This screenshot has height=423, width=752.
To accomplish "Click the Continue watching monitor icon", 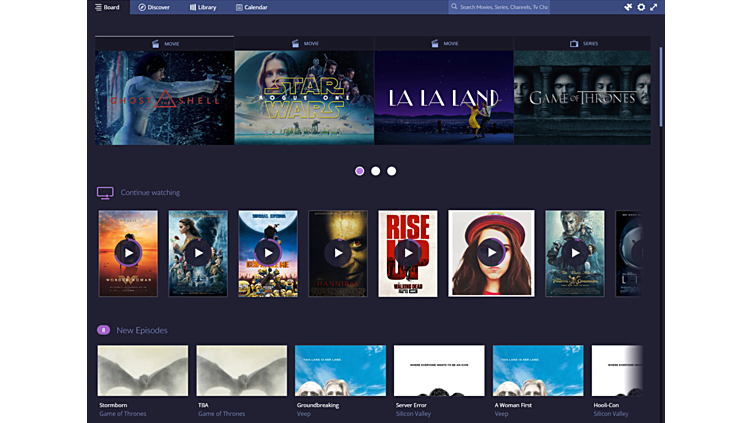I will pyautogui.click(x=105, y=193).
